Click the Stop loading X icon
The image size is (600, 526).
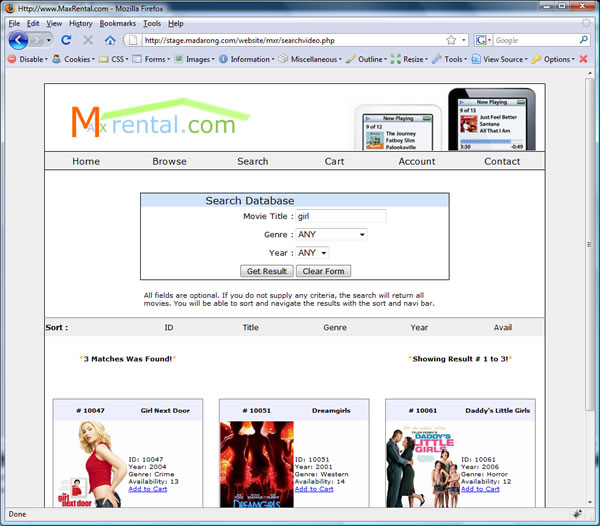[x=88, y=40]
